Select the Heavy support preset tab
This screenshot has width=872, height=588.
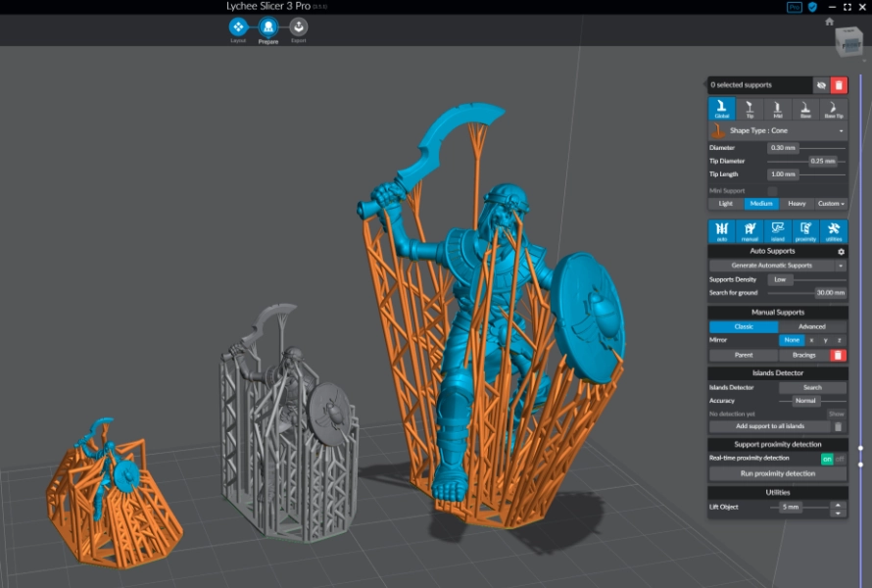click(797, 204)
